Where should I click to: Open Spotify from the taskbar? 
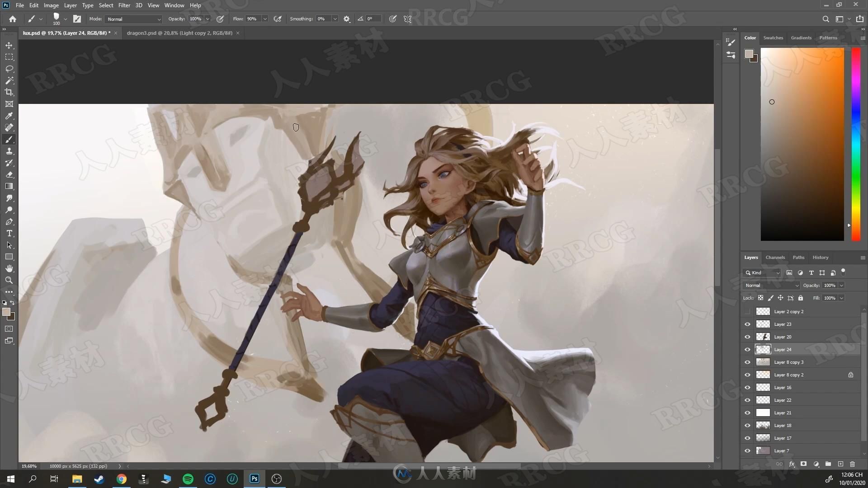tap(188, 479)
